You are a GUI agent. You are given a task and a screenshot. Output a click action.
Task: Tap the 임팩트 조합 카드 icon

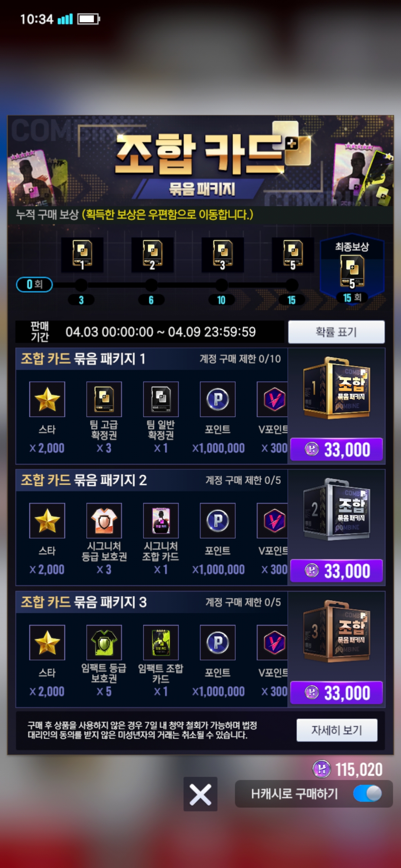pos(161,642)
